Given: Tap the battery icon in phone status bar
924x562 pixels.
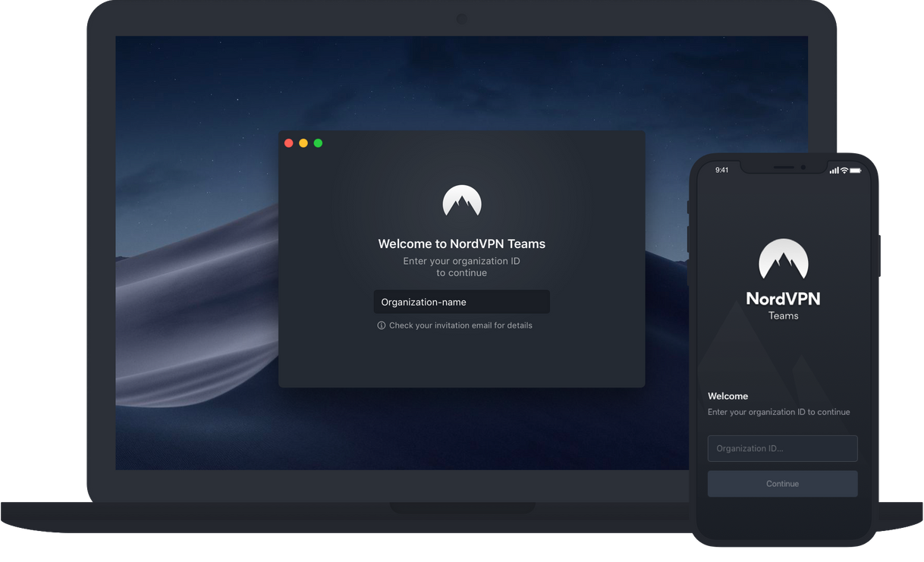Looking at the screenshot, I should tap(856, 170).
